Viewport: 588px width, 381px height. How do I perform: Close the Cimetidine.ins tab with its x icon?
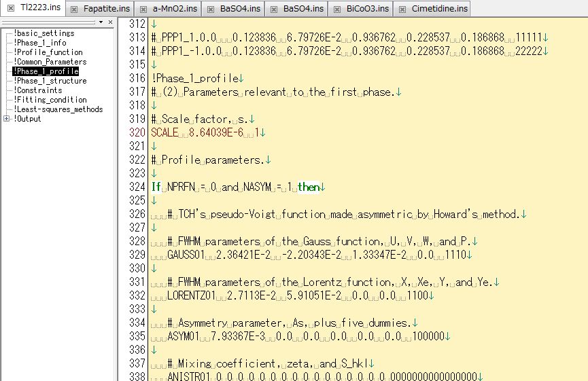(402, 9)
